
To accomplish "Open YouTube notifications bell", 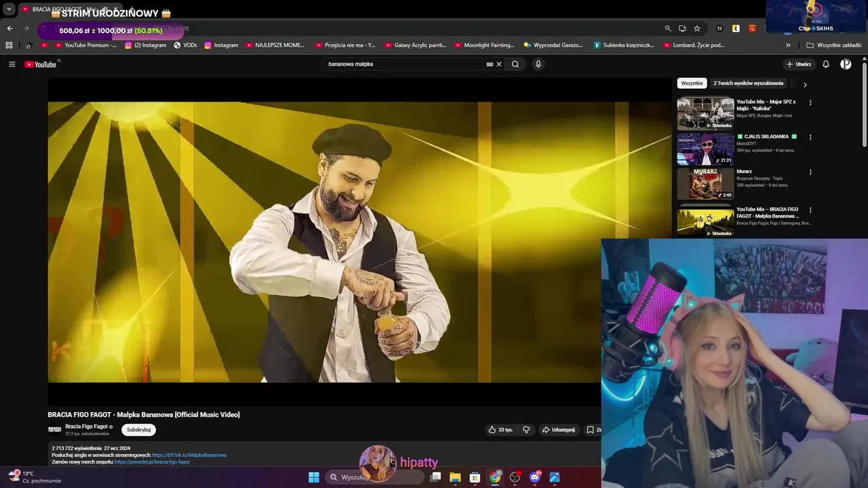I will tap(826, 64).
